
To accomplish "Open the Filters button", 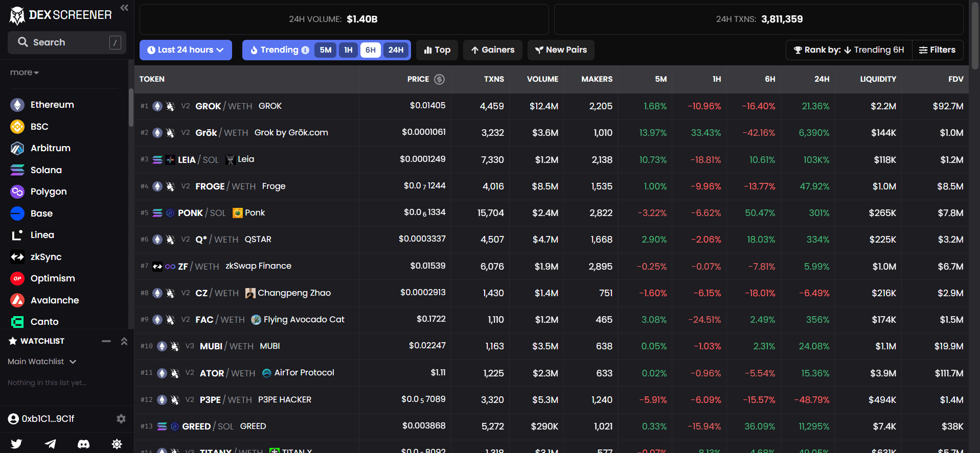I will click(x=938, y=50).
